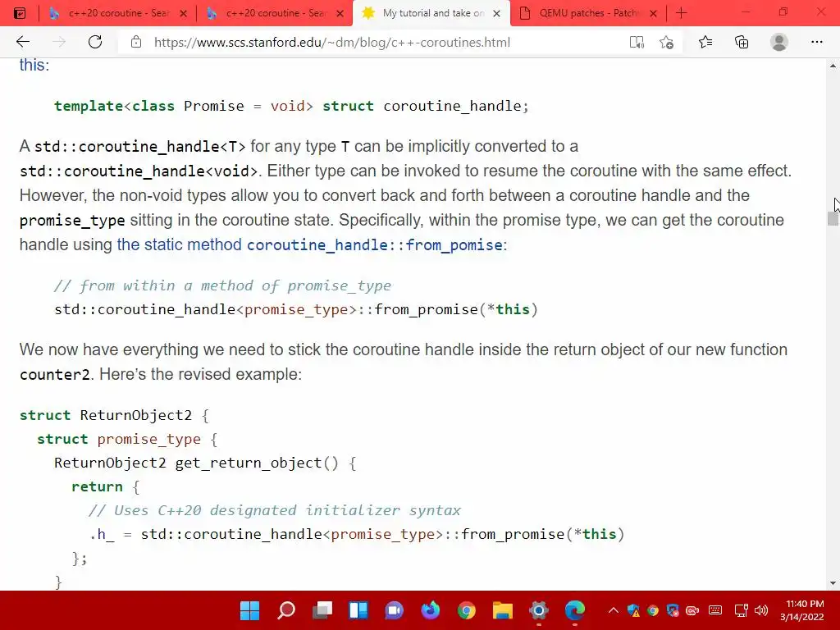Click 'counter2' inline code word

coord(55,374)
